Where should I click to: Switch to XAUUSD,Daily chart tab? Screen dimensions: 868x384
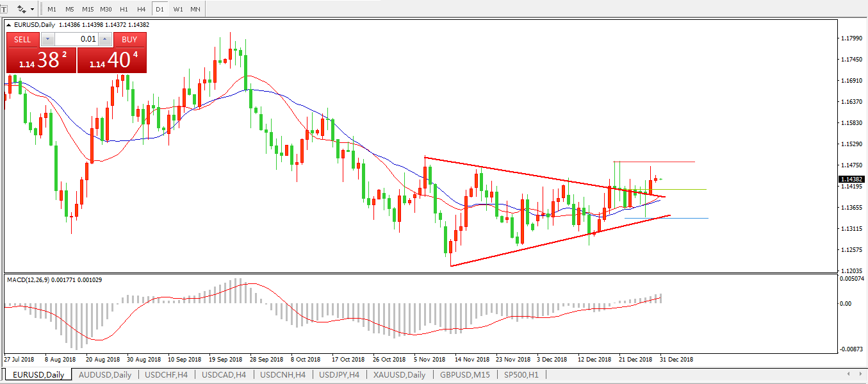(x=399, y=374)
